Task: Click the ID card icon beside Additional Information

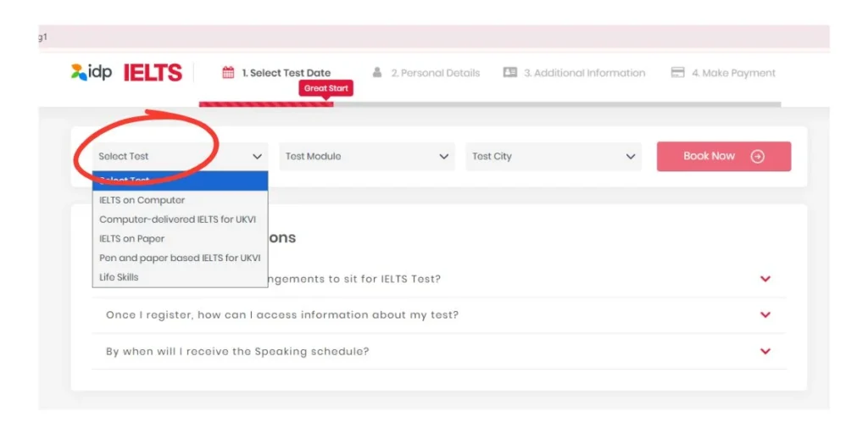Action: (x=509, y=73)
